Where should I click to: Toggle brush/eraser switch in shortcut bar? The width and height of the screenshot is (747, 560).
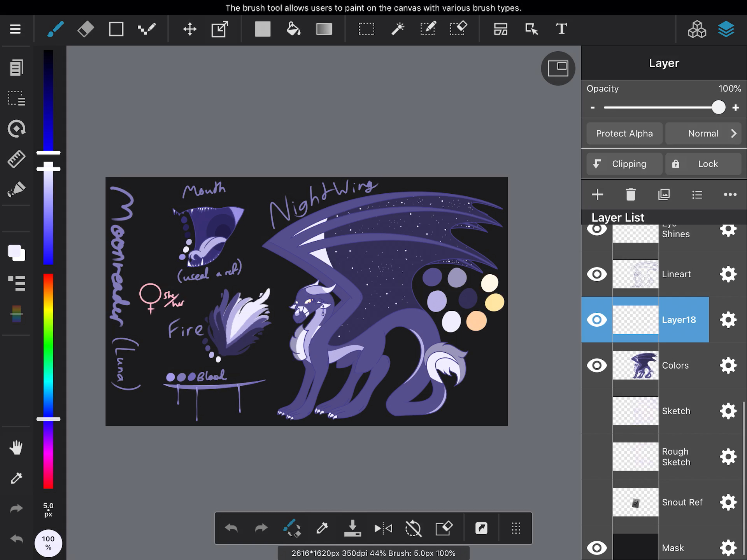tap(292, 528)
